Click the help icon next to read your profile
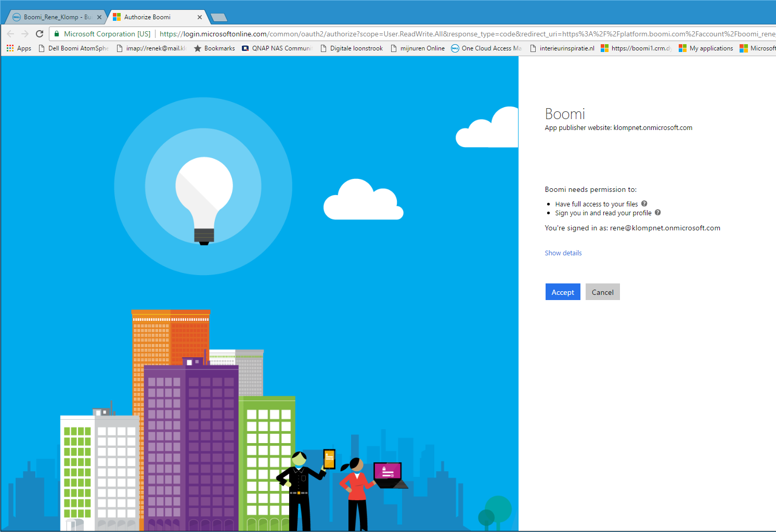Image resolution: width=776 pixels, height=532 pixels. tap(657, 213)
